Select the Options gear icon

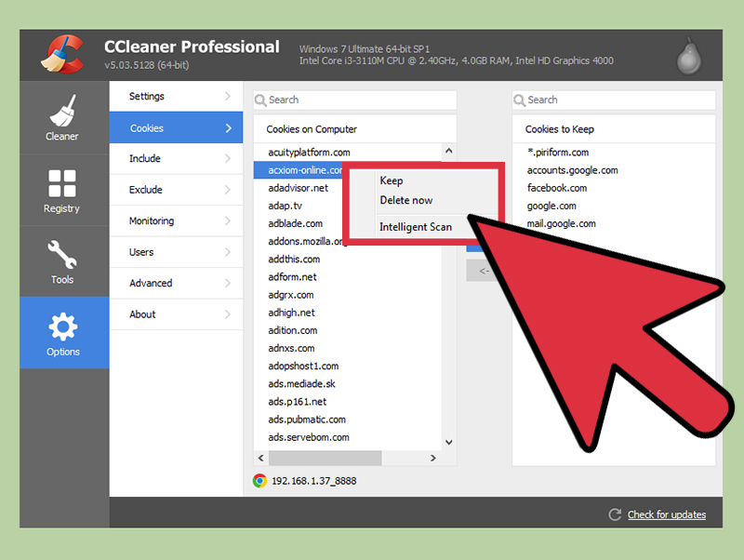(62, 327)
